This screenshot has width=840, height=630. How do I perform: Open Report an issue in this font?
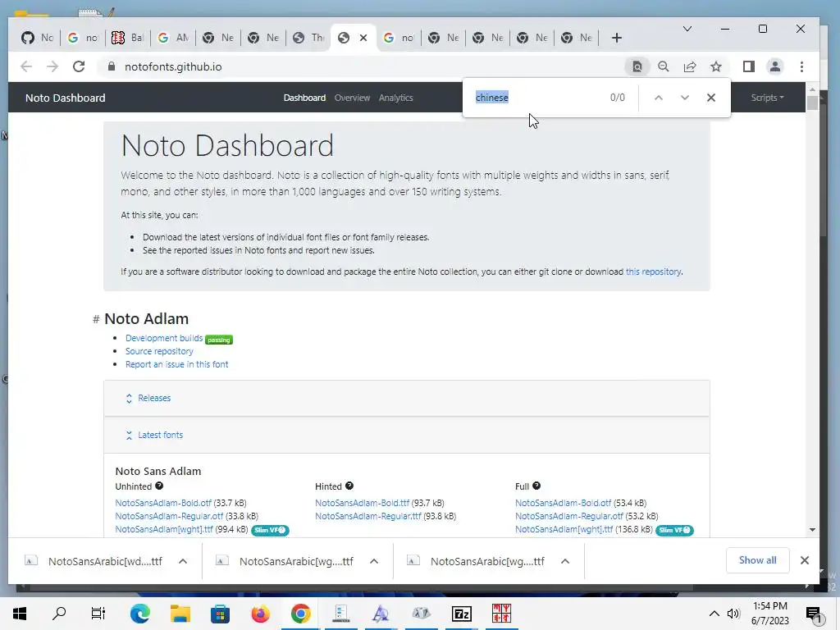click(x=177, y=364)
